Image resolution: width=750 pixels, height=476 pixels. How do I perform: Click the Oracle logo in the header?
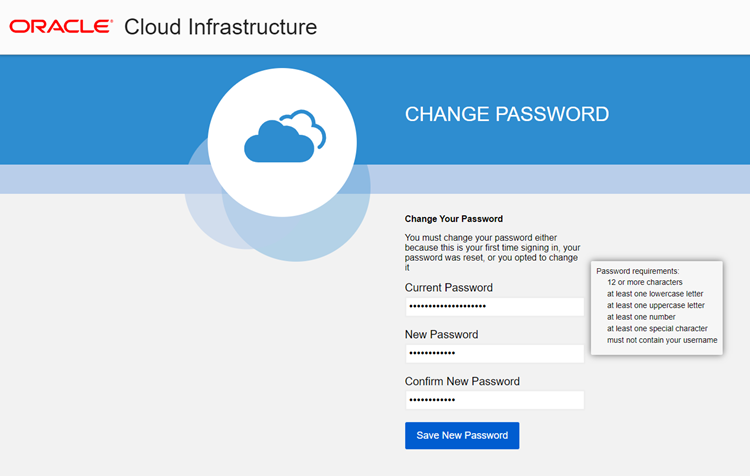61,26
